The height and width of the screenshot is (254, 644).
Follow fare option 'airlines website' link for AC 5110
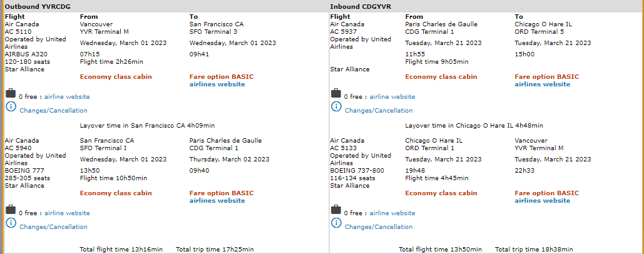click(x=217, y=84)
